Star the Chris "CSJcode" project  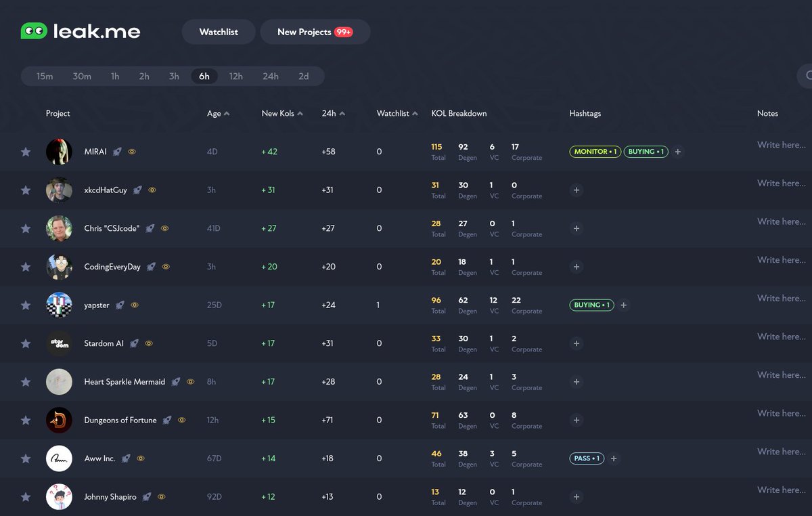(x=26, y=229)
